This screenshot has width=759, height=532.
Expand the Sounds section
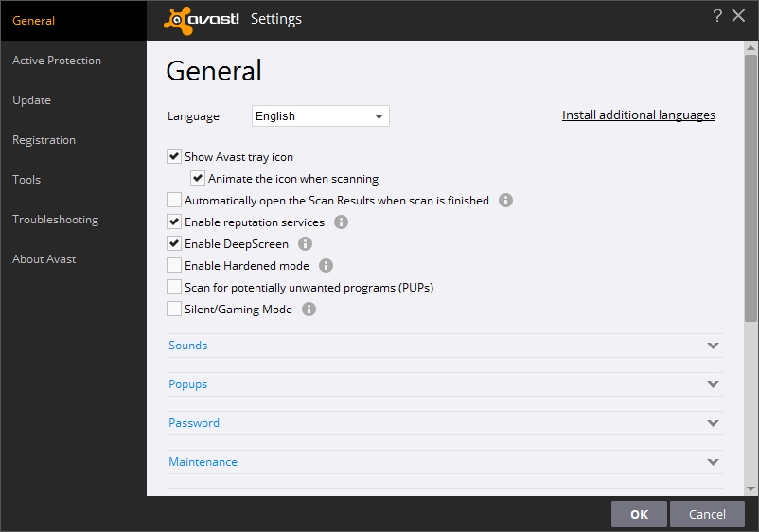pyautogui.click(x=445, y=346)
